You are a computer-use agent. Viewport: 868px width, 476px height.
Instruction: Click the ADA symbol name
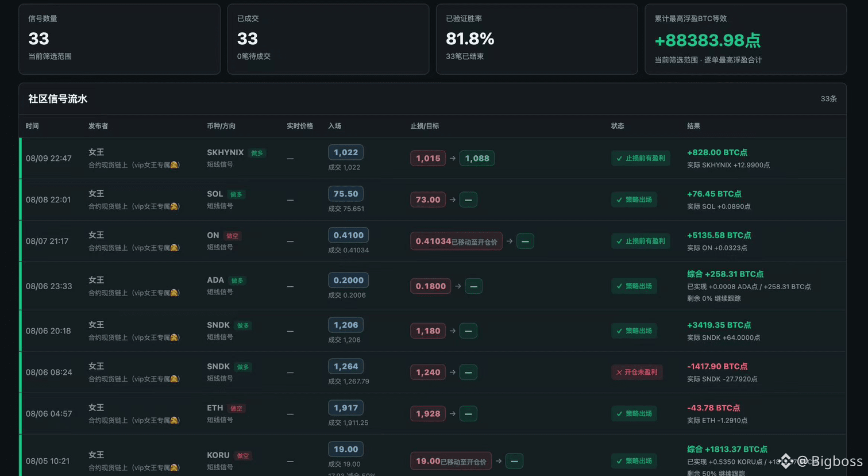(215, 280)
